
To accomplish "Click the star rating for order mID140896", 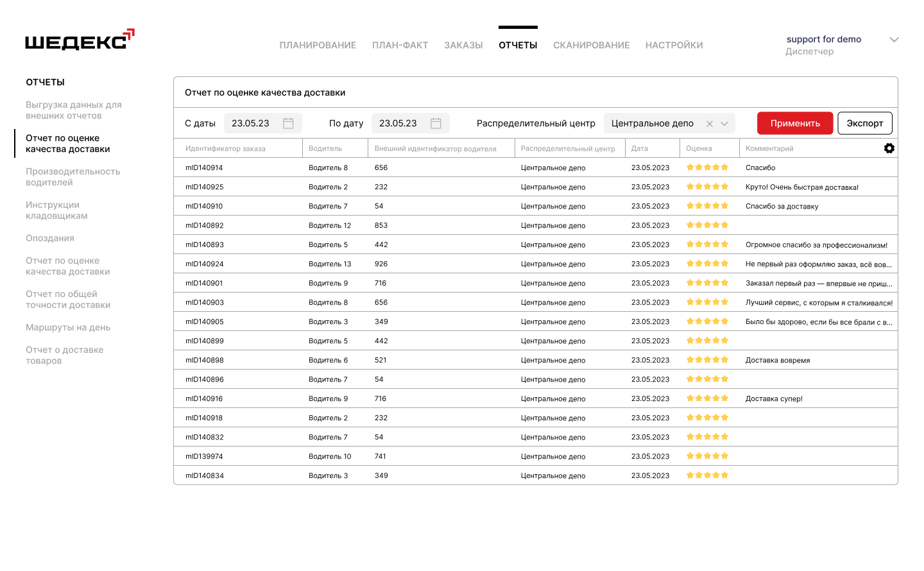I will click(707, 379).
